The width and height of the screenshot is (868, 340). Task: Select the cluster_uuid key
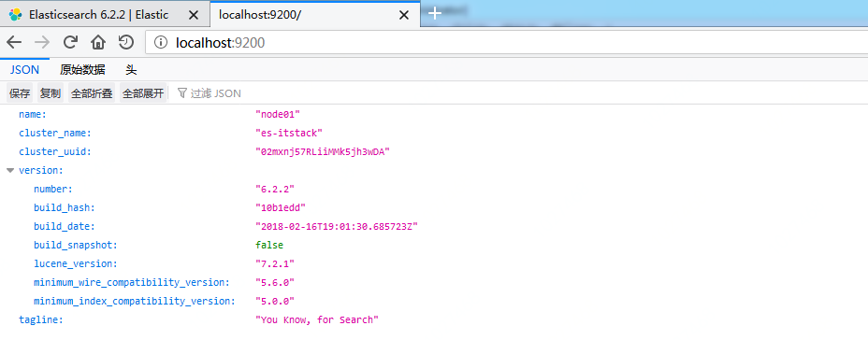(x=55, y=151)
